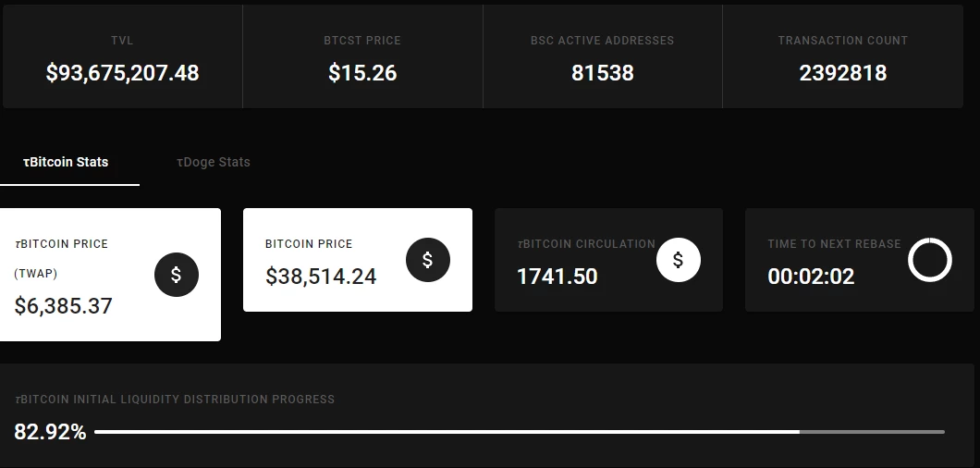Click the dollar icon on τBitcoin Price card

177,275
